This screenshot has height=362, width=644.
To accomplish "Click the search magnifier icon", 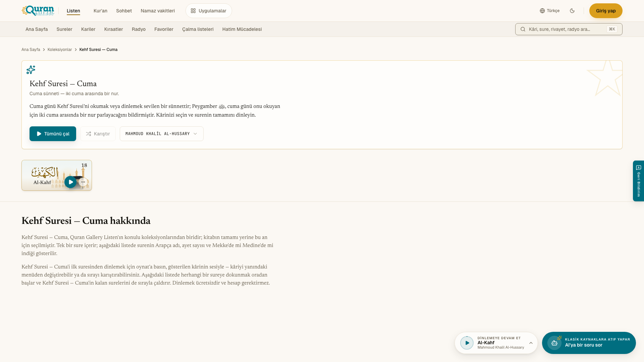I will [x=523, y=29].
